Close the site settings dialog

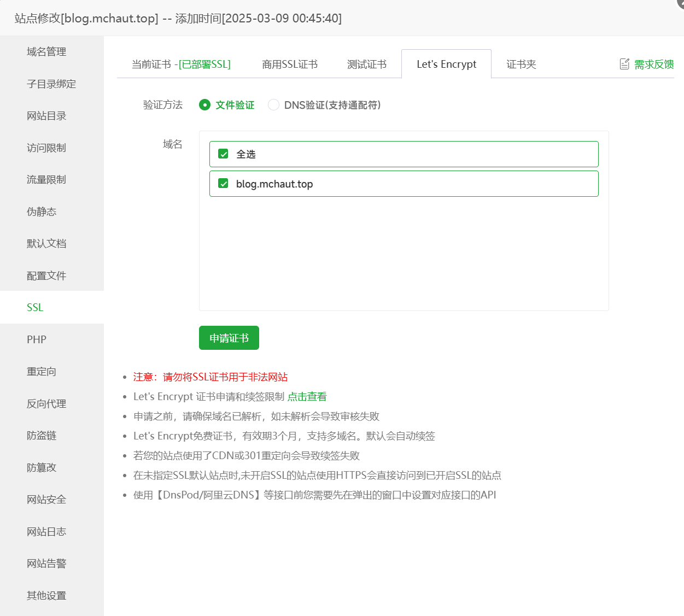coord(680,3)
